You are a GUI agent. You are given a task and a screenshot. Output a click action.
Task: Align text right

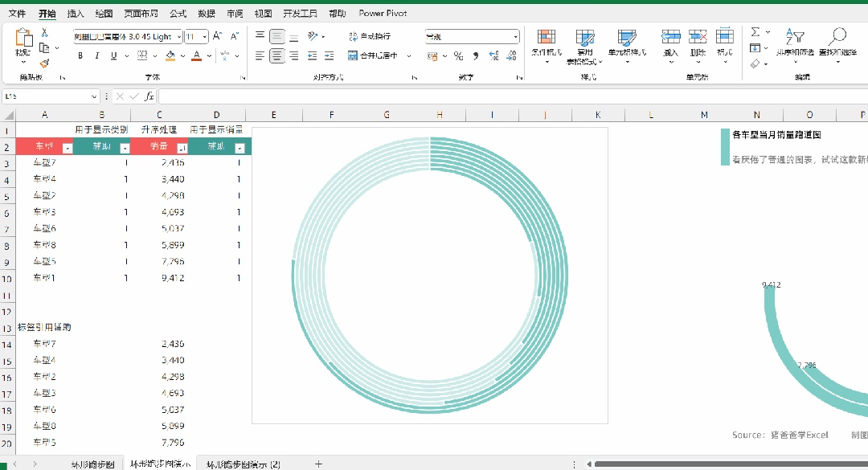pyautogui.click(x=294, y=55)
